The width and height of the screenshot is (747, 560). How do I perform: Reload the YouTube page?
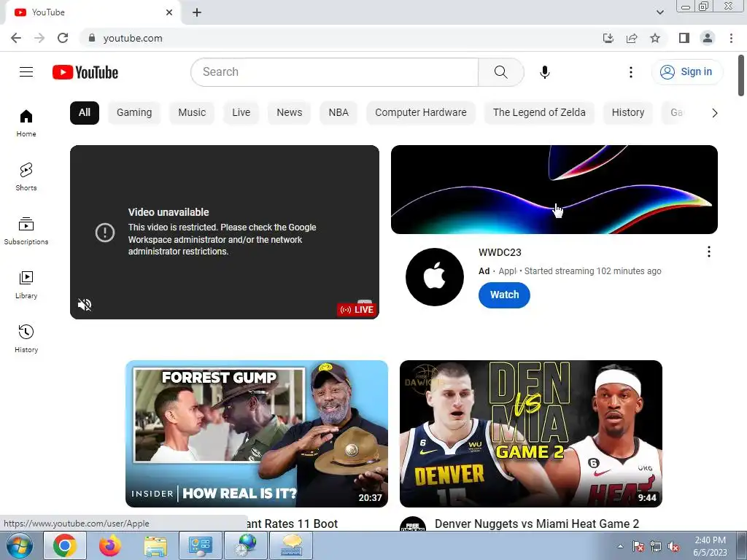coord(63,38)
